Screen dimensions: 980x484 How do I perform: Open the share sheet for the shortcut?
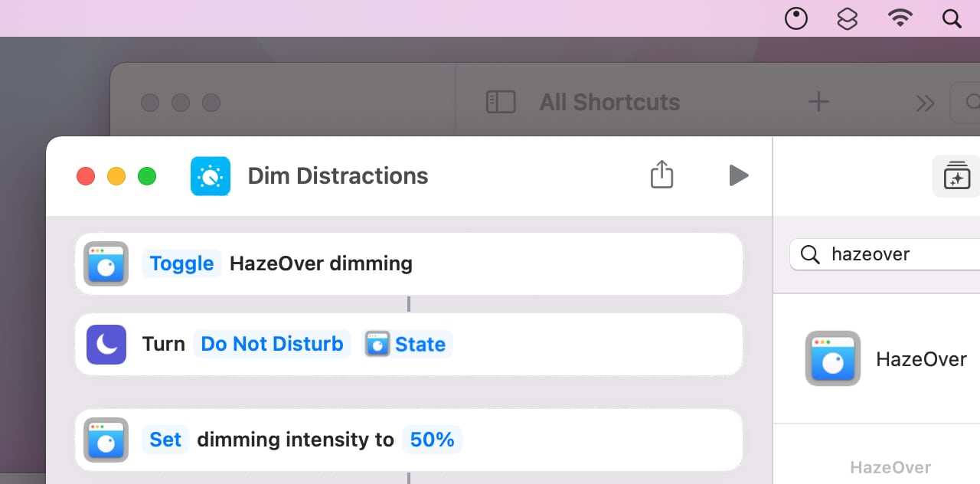661,175
